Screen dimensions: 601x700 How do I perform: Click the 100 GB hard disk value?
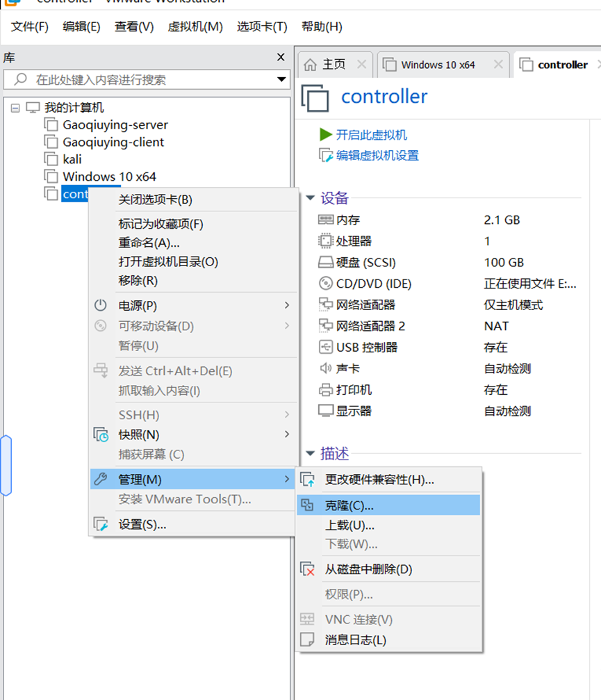[x=504, y=263]
